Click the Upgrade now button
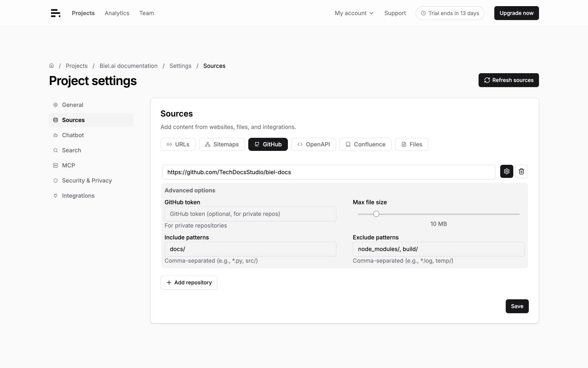This screenshot has height=368, width=588. pyautogui.click(x=517, y=13)
